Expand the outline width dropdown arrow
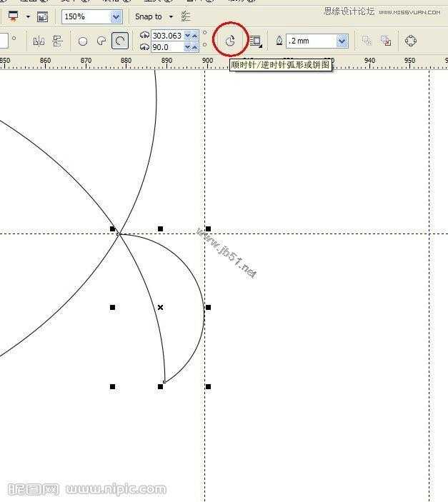The image size is (448, 502). click(x=342, y=41)
